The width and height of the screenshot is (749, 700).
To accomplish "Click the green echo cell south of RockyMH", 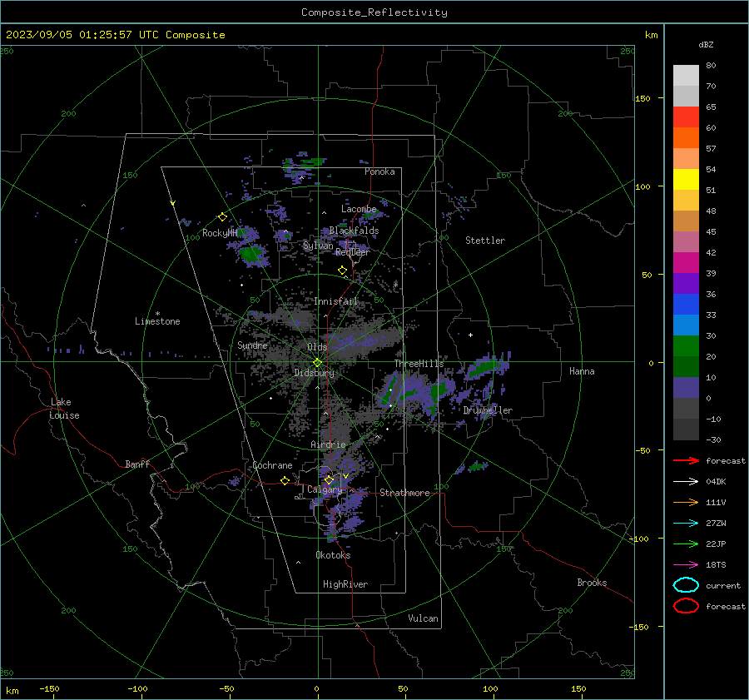I will [x=250, y=253].
